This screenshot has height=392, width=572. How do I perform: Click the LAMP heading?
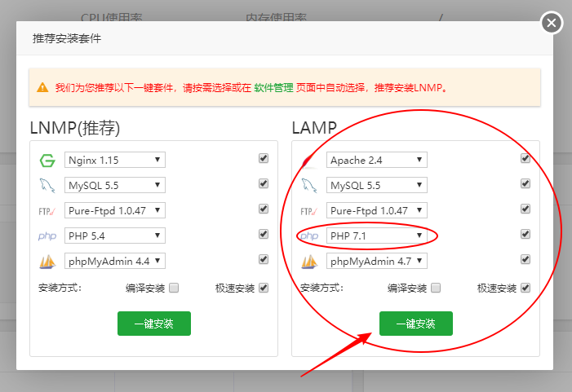point(314,128)
